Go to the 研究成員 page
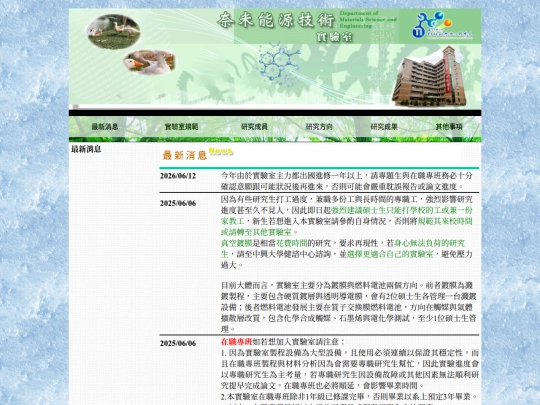Screen dimensions: 540x405 (254, 127)
